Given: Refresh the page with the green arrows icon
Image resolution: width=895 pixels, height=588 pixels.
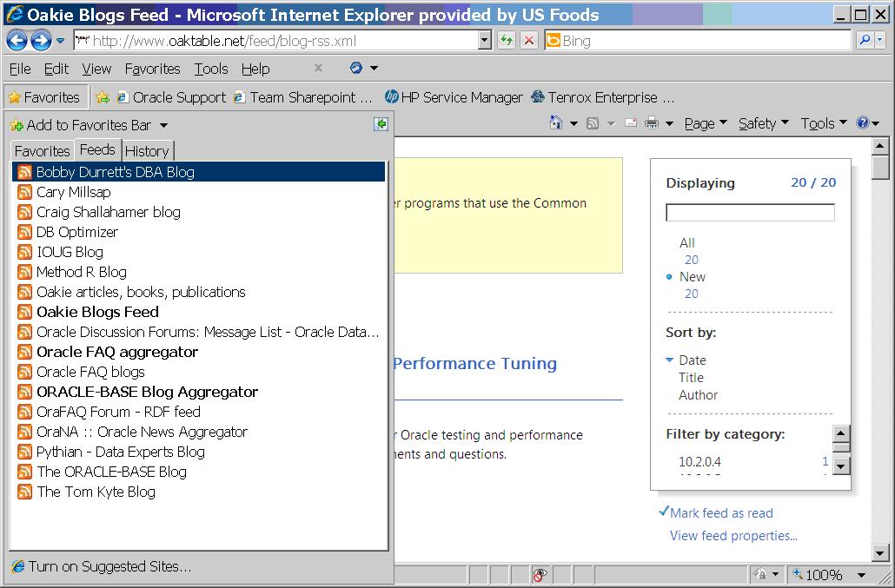Looking at the screenshot, I should [507, 41].
